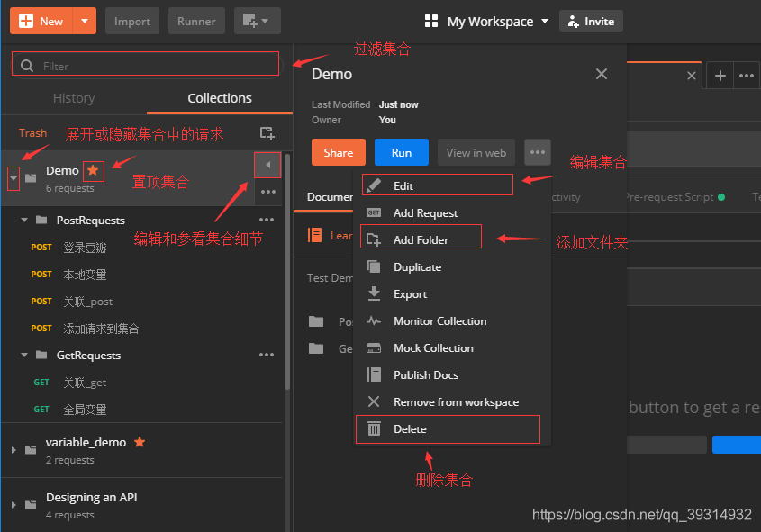Click the Import button
The image size is (761, 532).
click(132, 21)
